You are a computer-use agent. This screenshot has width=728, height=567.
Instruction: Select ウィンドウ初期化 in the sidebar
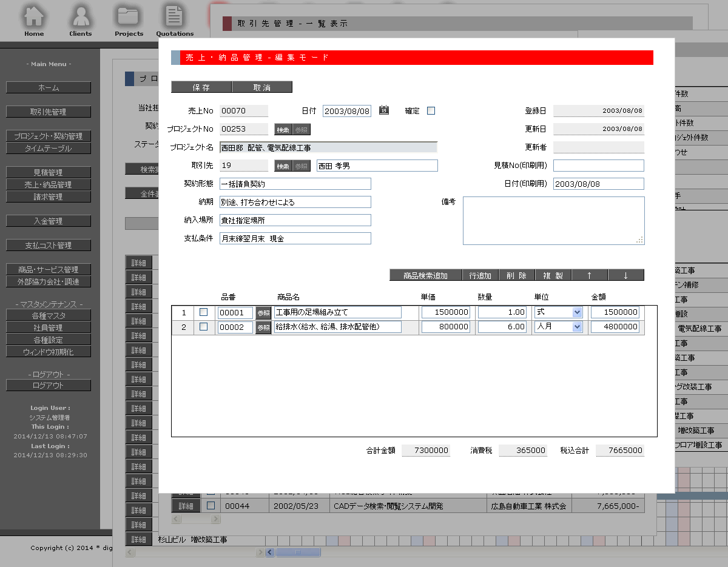coord(49,352)
